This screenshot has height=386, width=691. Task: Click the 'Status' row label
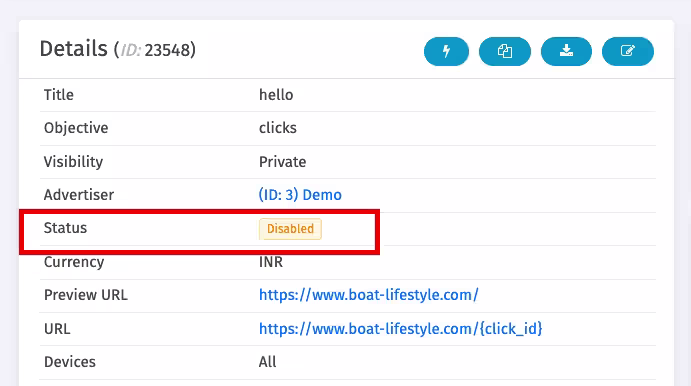(65, 228)
